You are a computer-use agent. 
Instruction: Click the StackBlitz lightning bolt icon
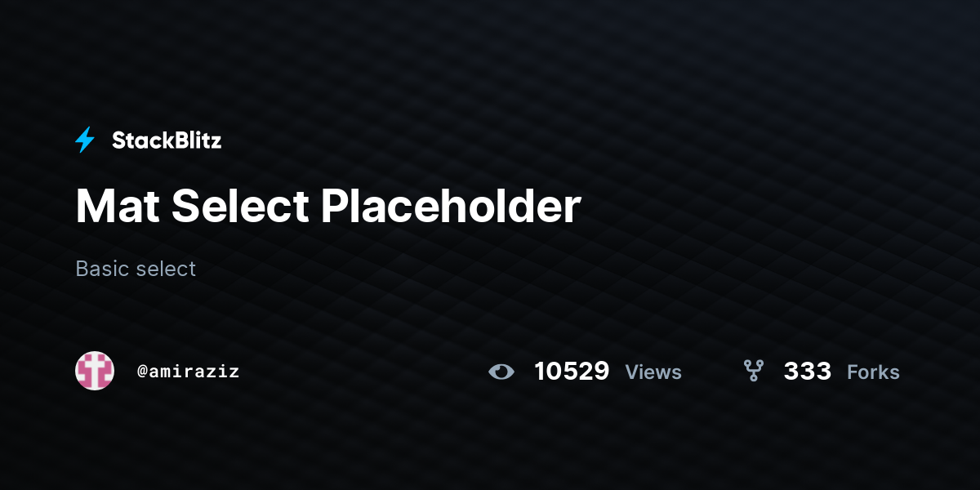click(85, 140)
